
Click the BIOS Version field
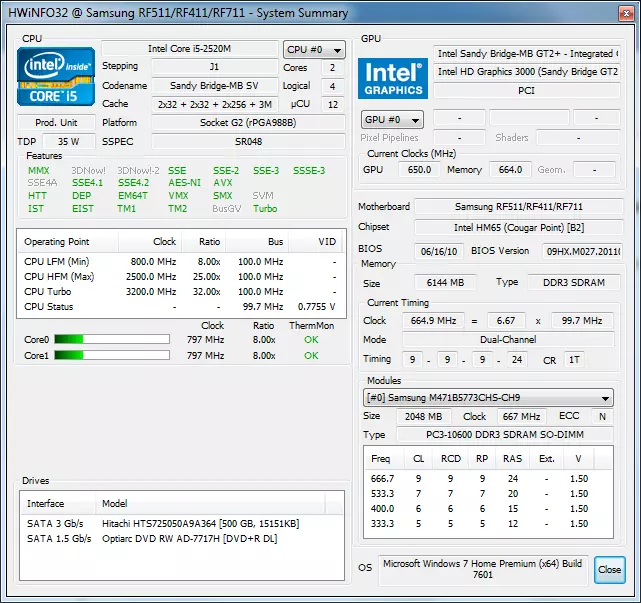click(583, 251)
